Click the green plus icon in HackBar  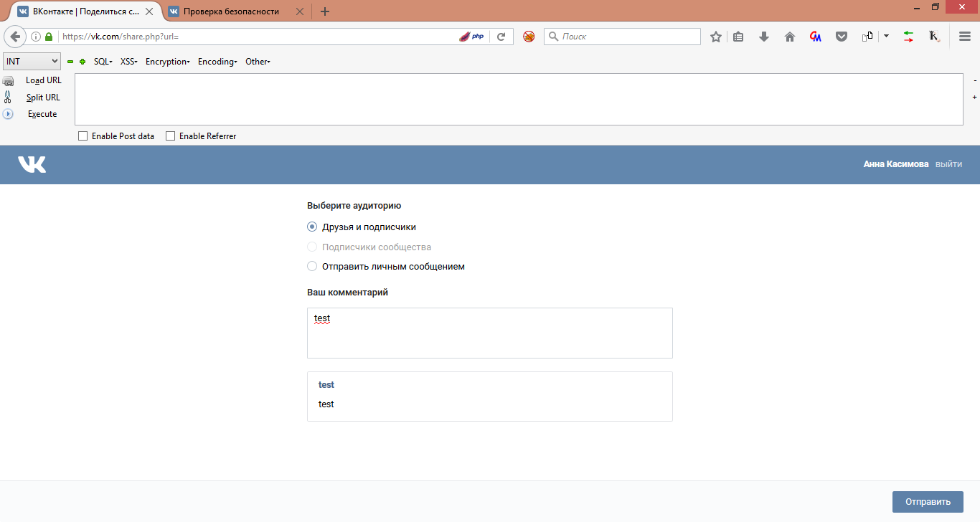[83, 62]
